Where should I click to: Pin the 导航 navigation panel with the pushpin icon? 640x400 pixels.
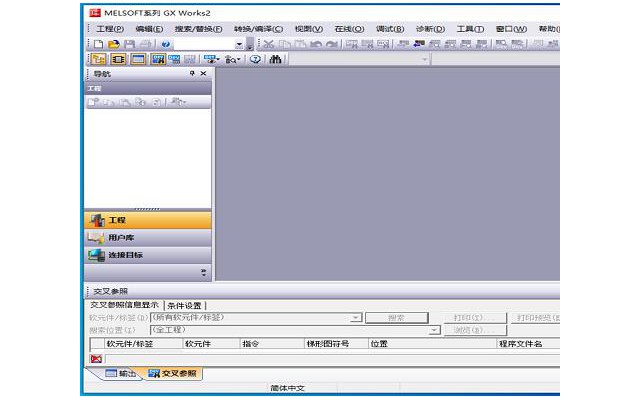tap(192, 73)
